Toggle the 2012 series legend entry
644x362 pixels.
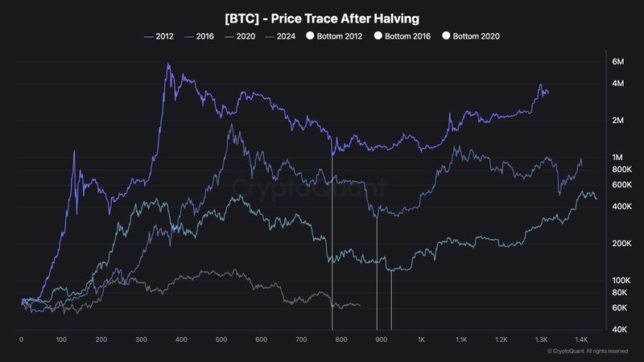(x=159, y=36)
